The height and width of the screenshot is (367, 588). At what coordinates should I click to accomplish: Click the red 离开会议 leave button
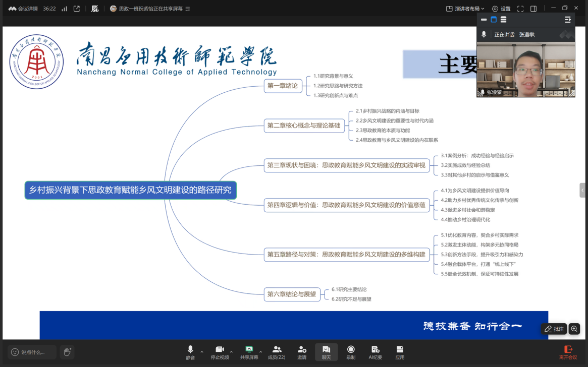pos(568,352)
